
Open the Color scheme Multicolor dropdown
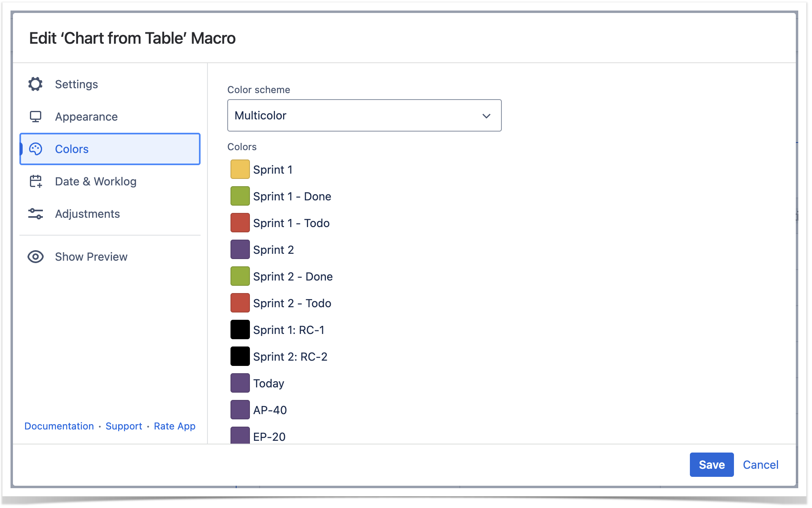(x=364, y=115)
